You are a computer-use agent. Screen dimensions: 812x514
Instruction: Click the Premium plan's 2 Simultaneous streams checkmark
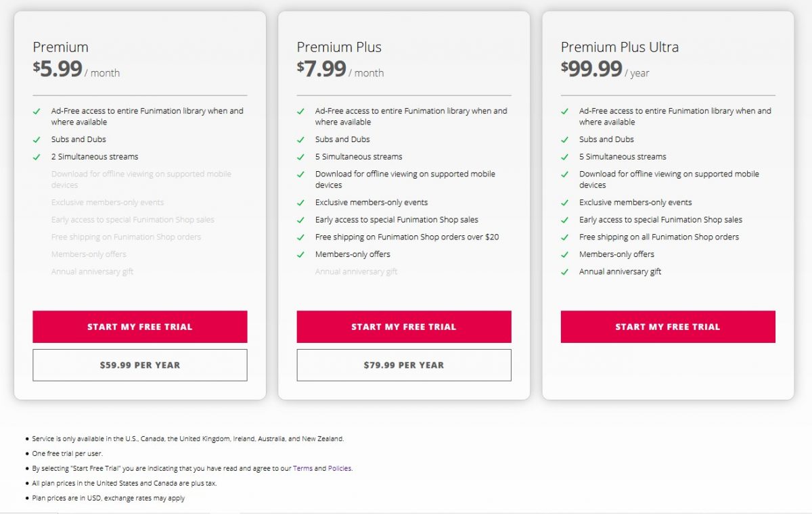37,157
